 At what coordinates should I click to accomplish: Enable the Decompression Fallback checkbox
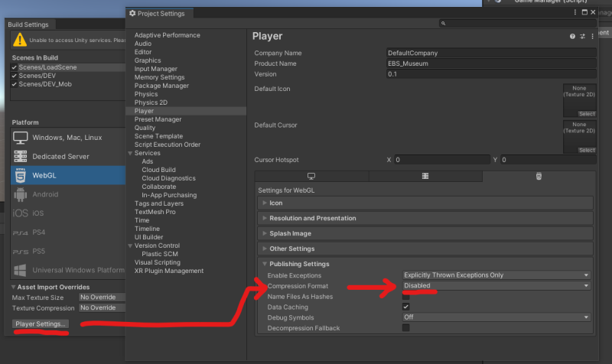pos(406,328)
